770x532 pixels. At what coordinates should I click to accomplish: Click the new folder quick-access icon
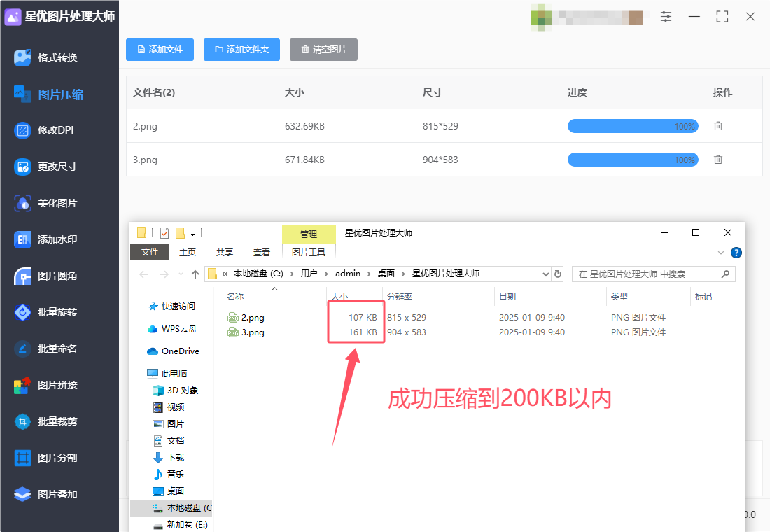coord(180,233)
